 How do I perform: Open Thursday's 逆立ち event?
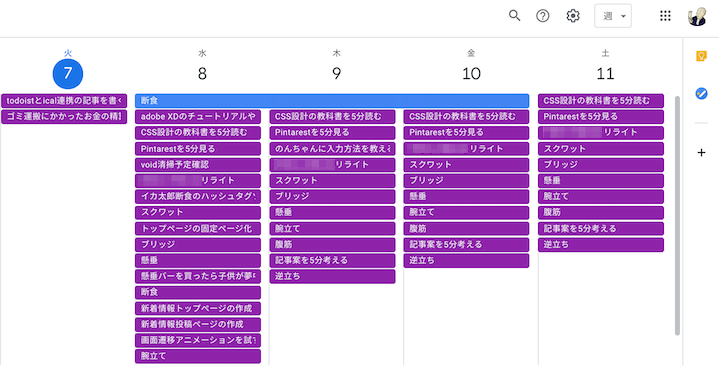(332, 277)
